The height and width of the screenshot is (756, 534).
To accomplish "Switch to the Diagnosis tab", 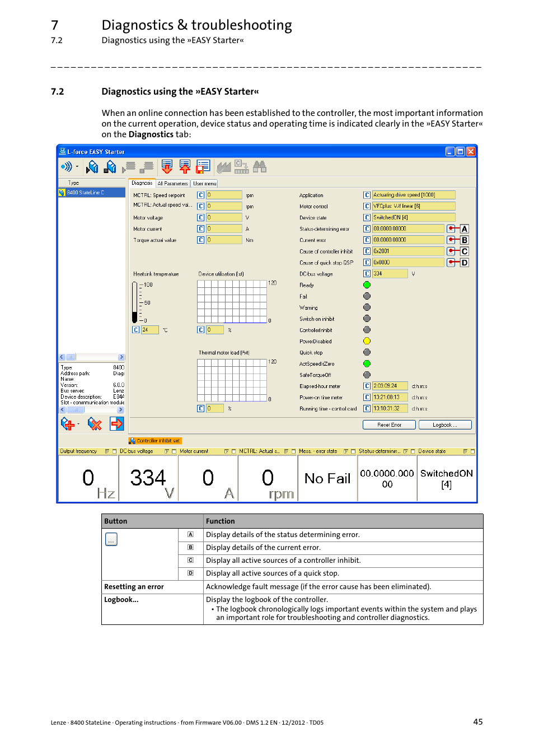I will [x=142, y=183].
